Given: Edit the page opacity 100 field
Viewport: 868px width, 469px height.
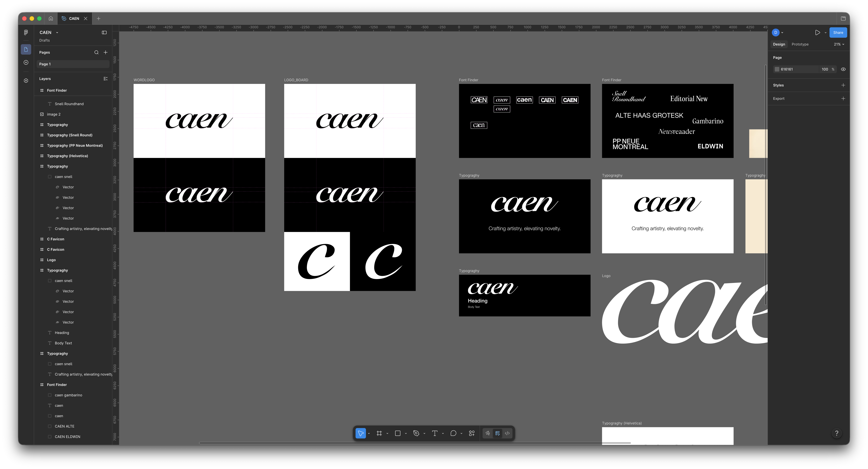Looking at the screenshot, I should pyautogui.click(x=824, y=69).
